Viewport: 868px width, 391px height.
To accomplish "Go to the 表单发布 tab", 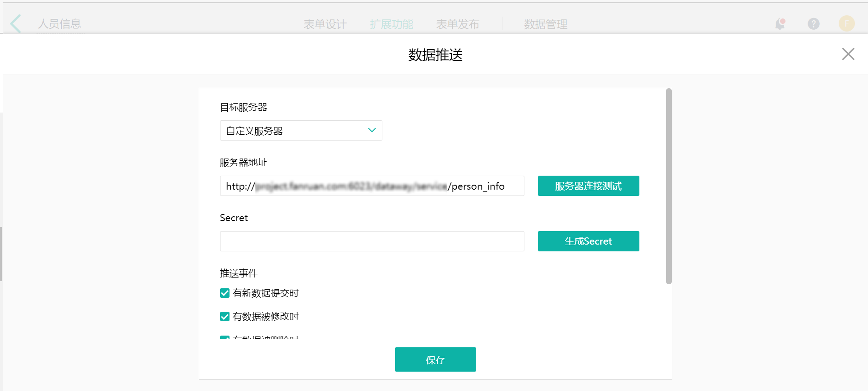I will (x=458, y=24).
